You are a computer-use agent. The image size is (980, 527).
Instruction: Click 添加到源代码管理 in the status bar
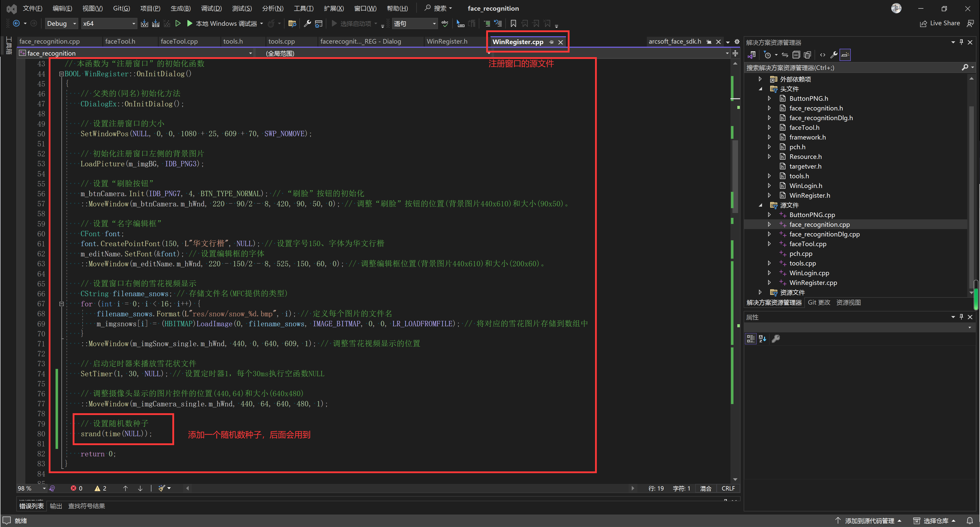click(869, 521)
